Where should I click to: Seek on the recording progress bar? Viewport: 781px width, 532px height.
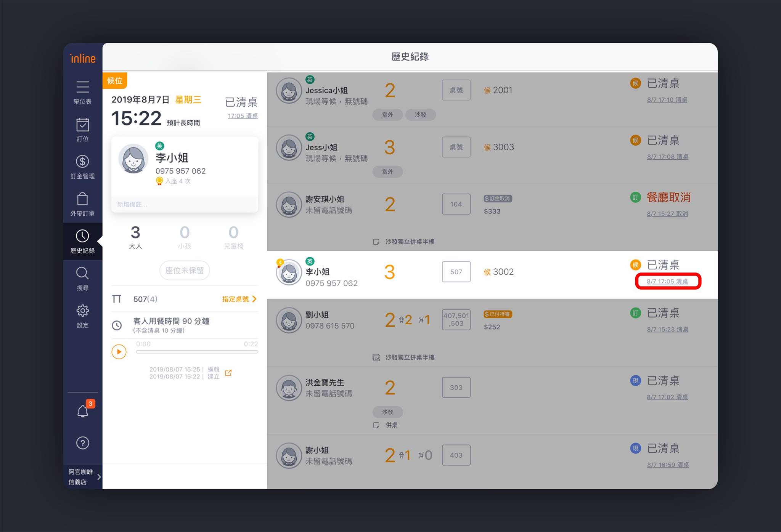click(197, 352)
